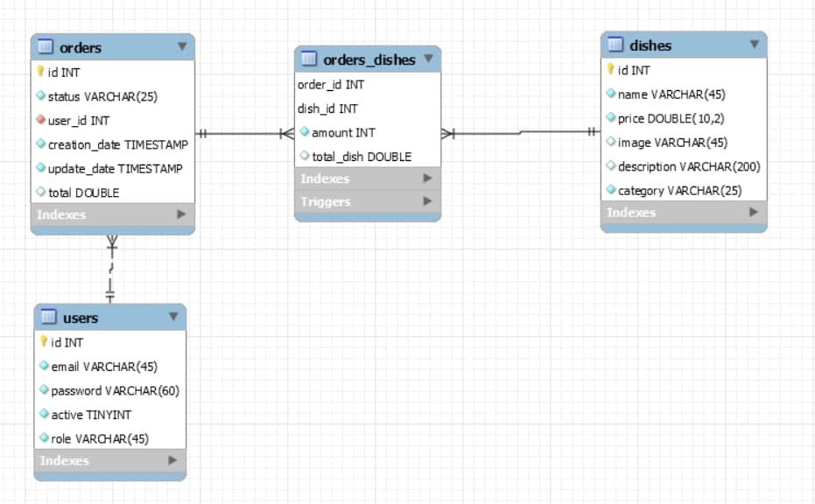Screen dimensions: 815x504
Task: Open the dropdown arrow on orders table header
Action: click(x=182, y=47)
